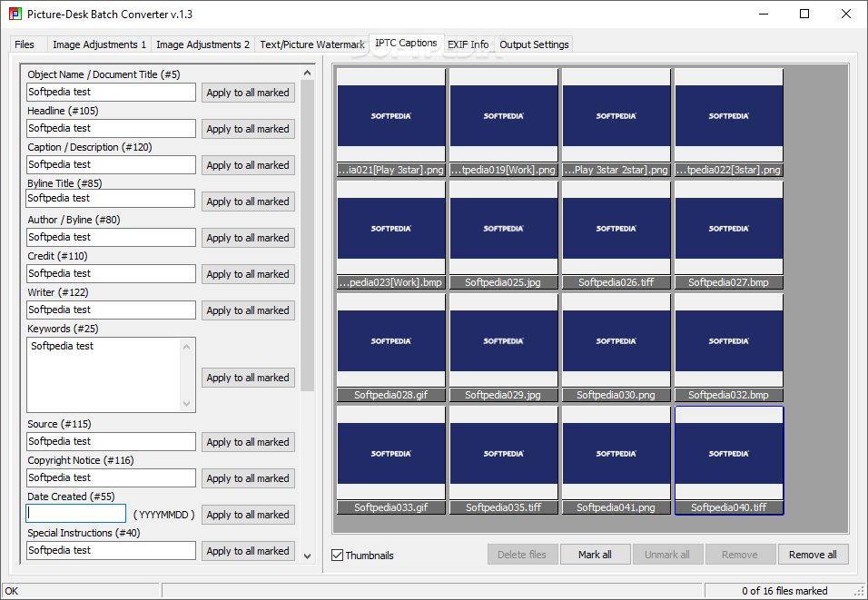
Task: Select the Softpedia027.bmp thumbnail
Action: tap(729, 235)
